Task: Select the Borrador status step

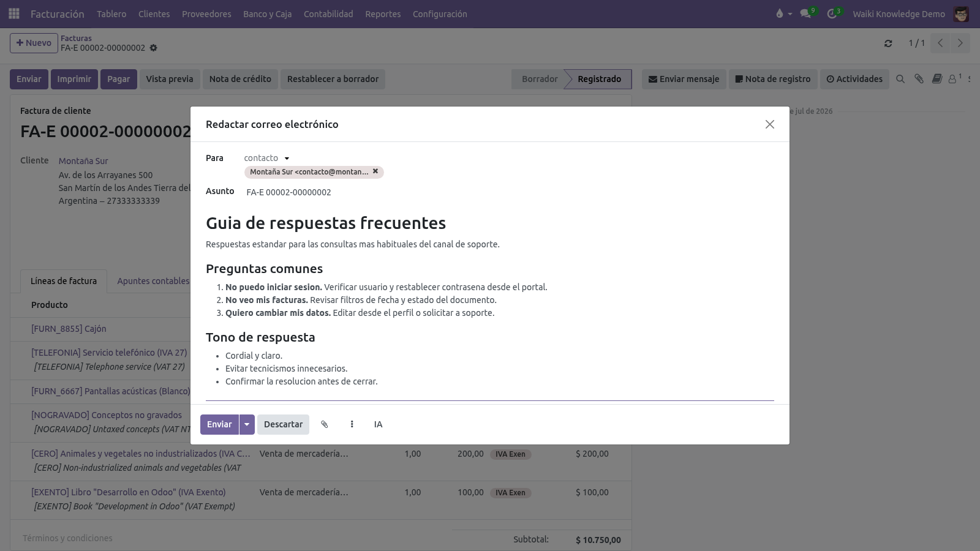Action: click(539, 79)
